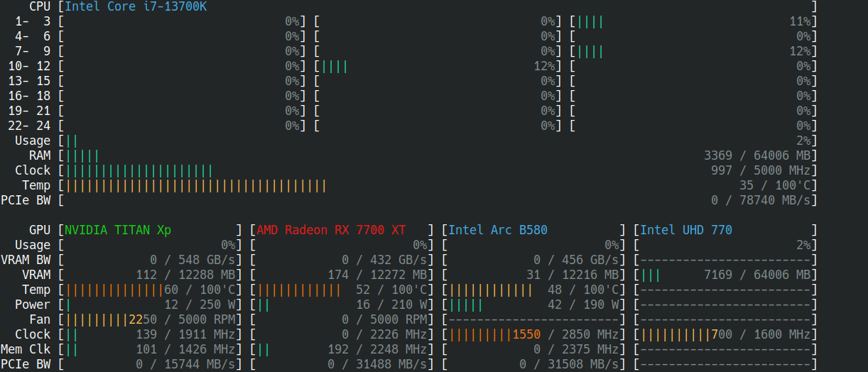The image size is (868, 372).
Task: Click the 11% core usage value
Action: tap(800, 21)
